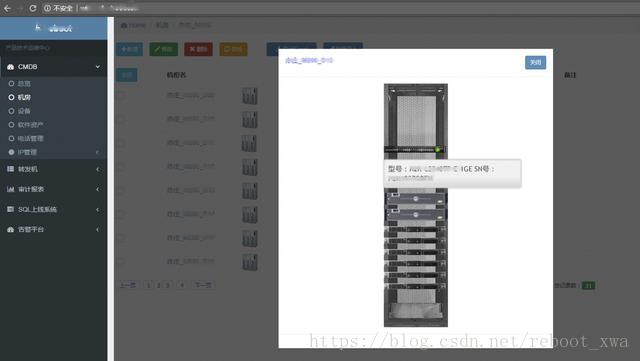Viewport: 640px width, 361px height.
Task: Open the rack icon in the sixth cabinet row
Action: (249, 214)
